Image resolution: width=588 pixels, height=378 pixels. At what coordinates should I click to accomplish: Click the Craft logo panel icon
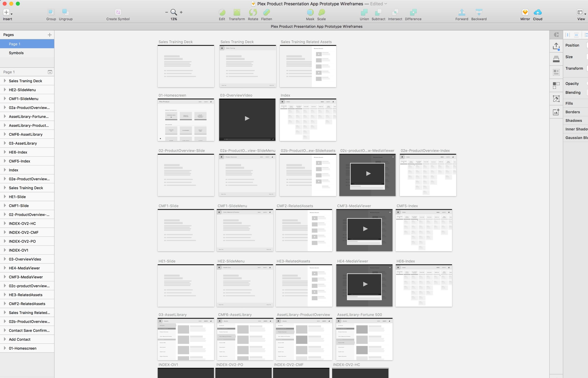pos(556,35)
